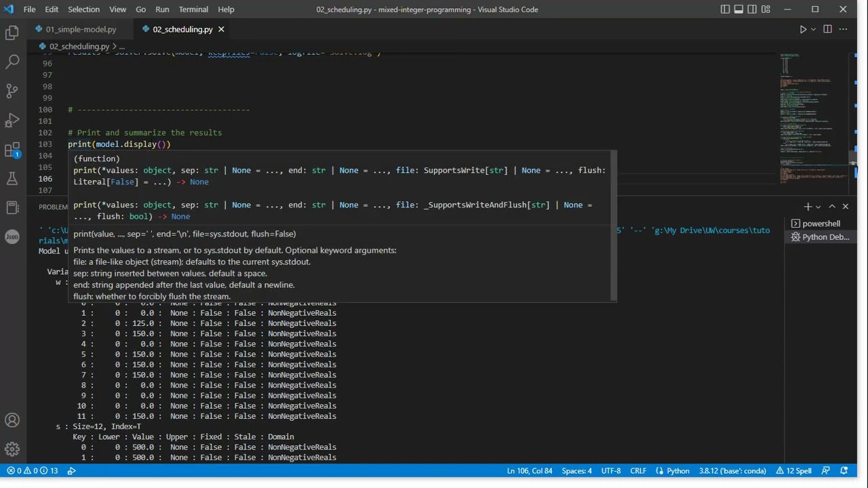Open the Problems panel tab
This screenshot has width=868, height=488.
click(x=54, y=207)
